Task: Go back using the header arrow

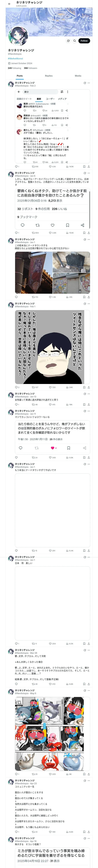Action: (9, 4)
